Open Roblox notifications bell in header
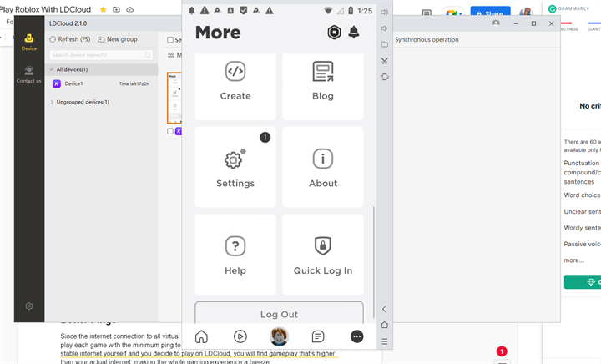The height and width of the screenshot is (364, 601). coord(354,33)
